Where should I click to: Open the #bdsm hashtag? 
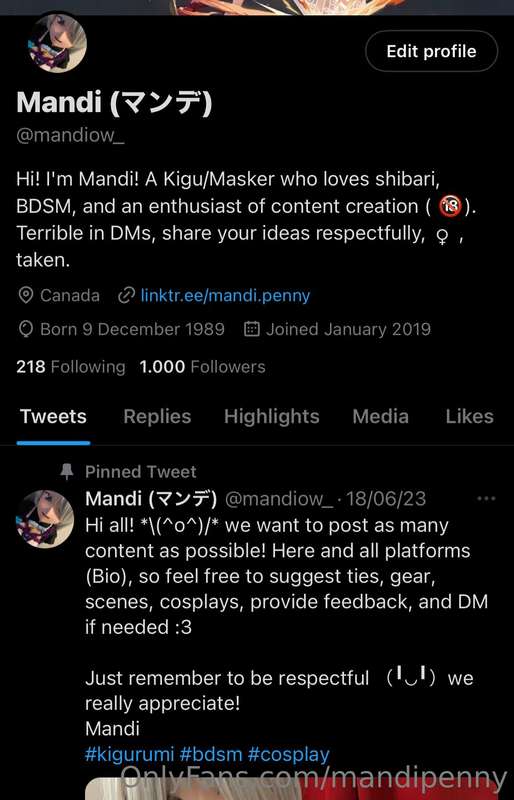click(211, 755)
